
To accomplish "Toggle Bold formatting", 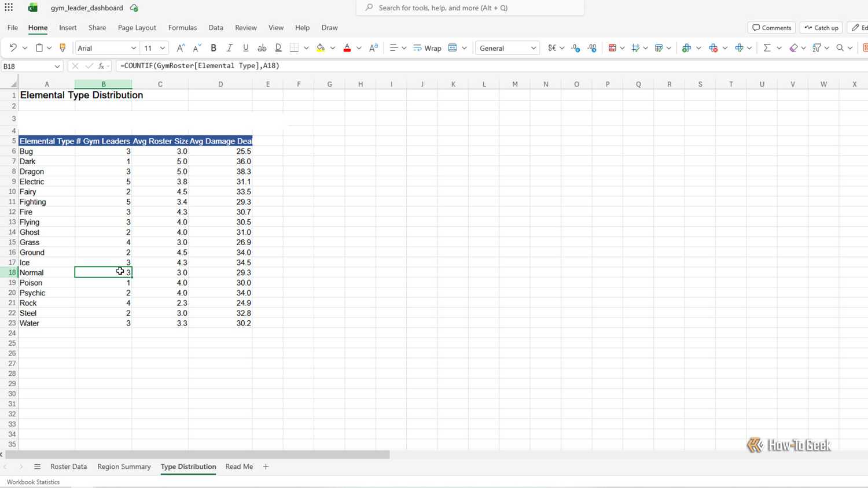I will click(214, 48).
